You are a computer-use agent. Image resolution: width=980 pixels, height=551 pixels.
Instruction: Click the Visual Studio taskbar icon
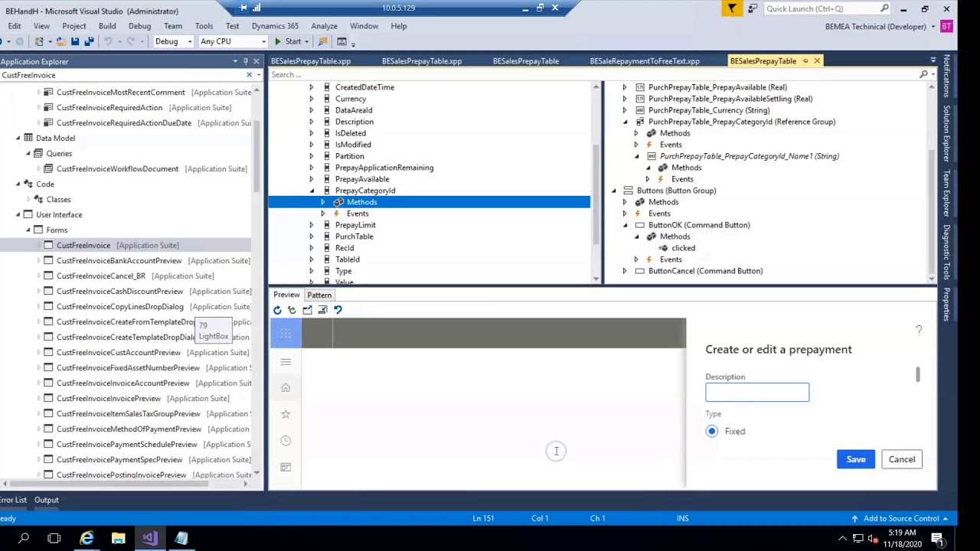(x=149, y=539)
